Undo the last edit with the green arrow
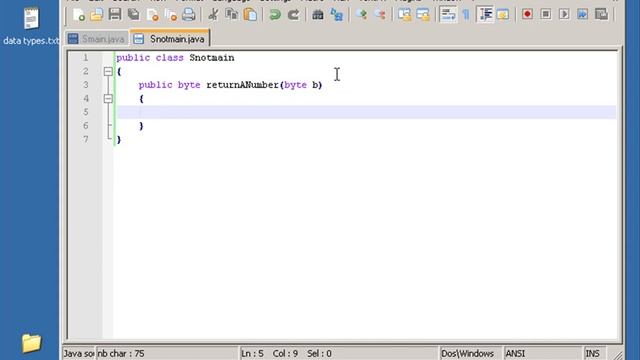This screenshot has width=640, height=360. [x=275, y=15]
